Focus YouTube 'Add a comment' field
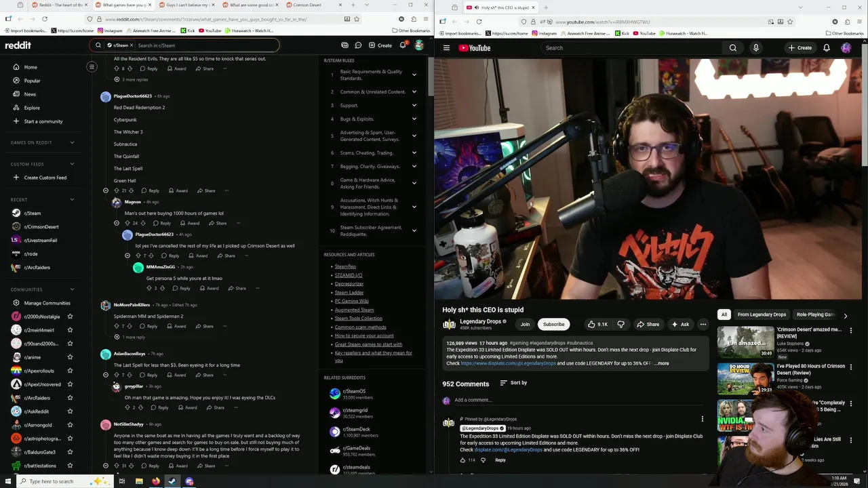Viewport: 868px width, 488px height. [x=578, y=400]
